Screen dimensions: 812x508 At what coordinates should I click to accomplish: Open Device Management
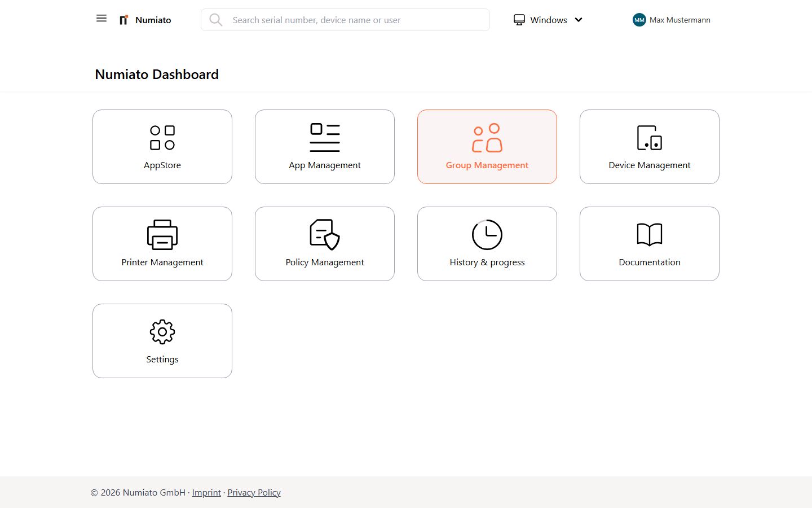[x=649, y=147]
